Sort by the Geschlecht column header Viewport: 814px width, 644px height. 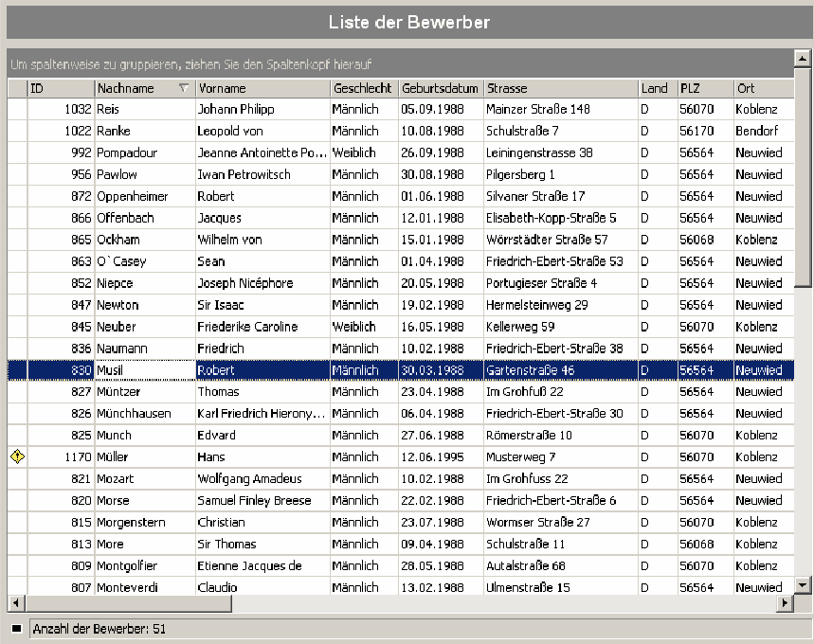364,88
